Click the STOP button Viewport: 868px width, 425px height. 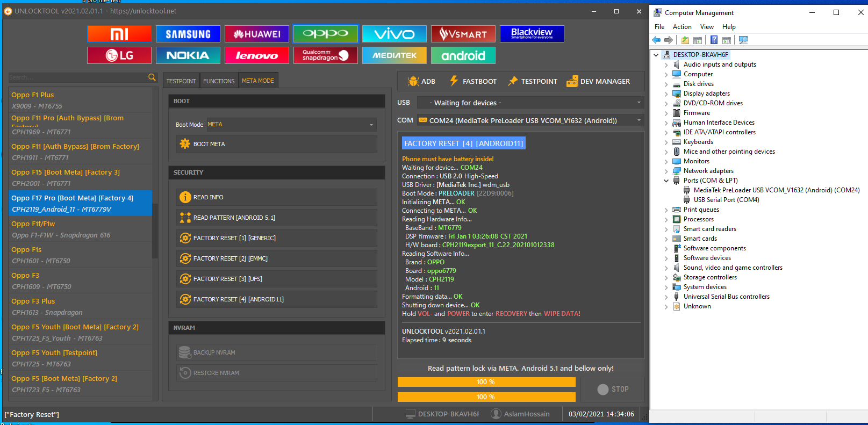[613, 389]
